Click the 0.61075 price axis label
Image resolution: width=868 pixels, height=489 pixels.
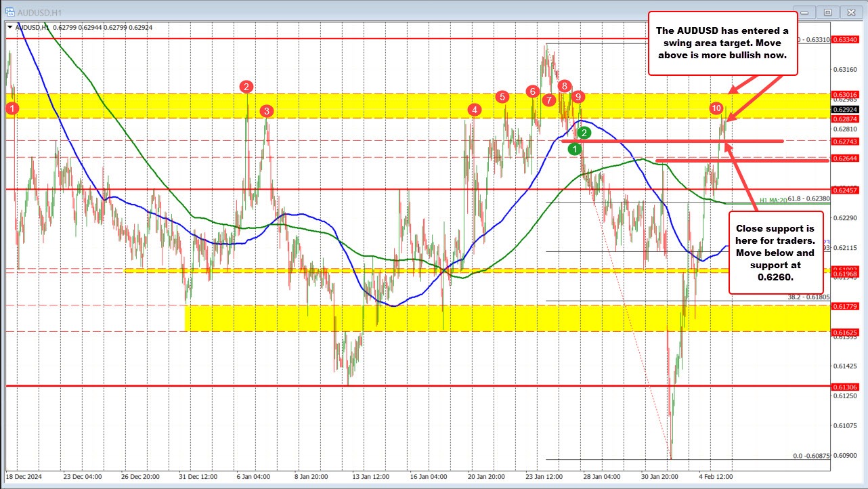[845, 425]
